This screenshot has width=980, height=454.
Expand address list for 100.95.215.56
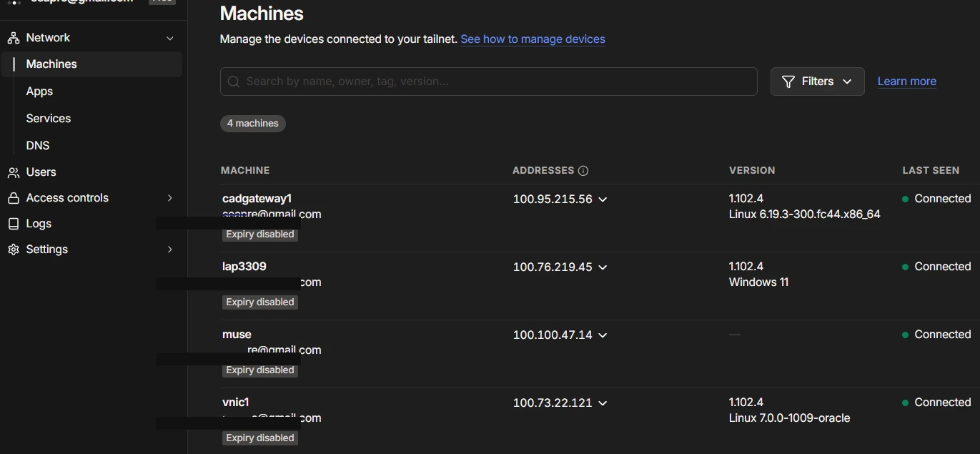[603, 199]
